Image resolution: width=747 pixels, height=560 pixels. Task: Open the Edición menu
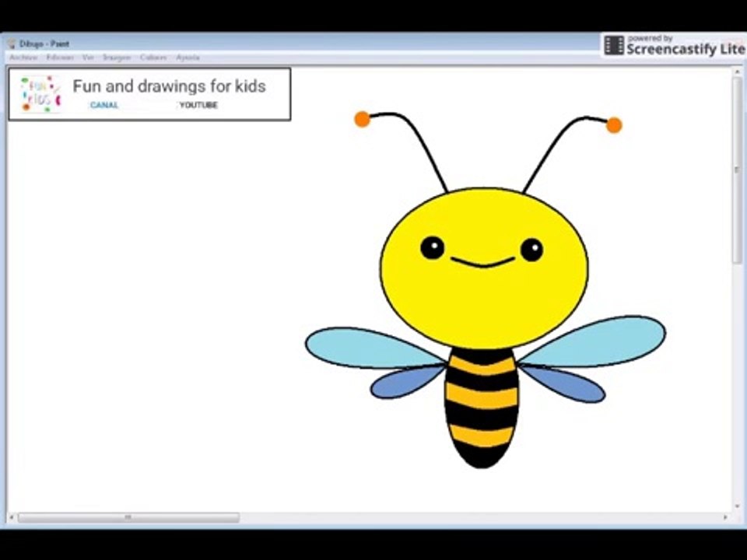60,57
